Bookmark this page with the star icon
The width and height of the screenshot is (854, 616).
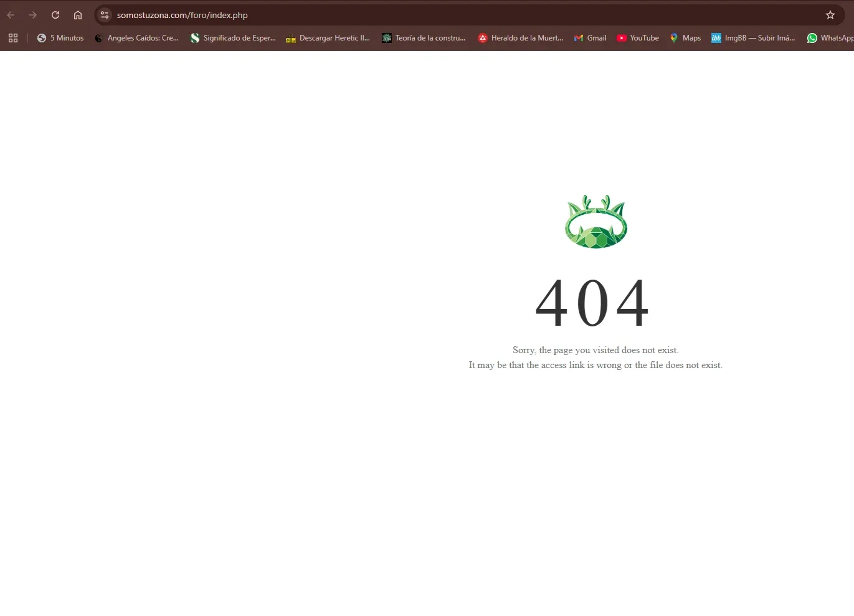[830, 15]
